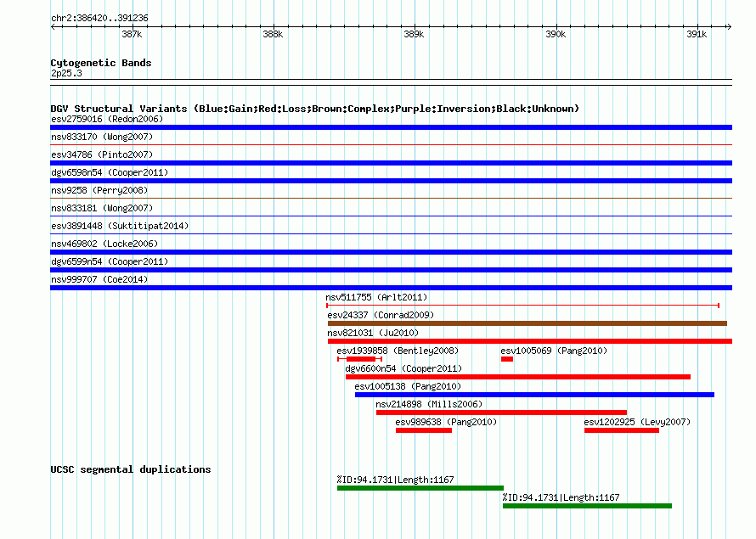Select the esv989638 (Pang2010) red bar

(424, 430)
